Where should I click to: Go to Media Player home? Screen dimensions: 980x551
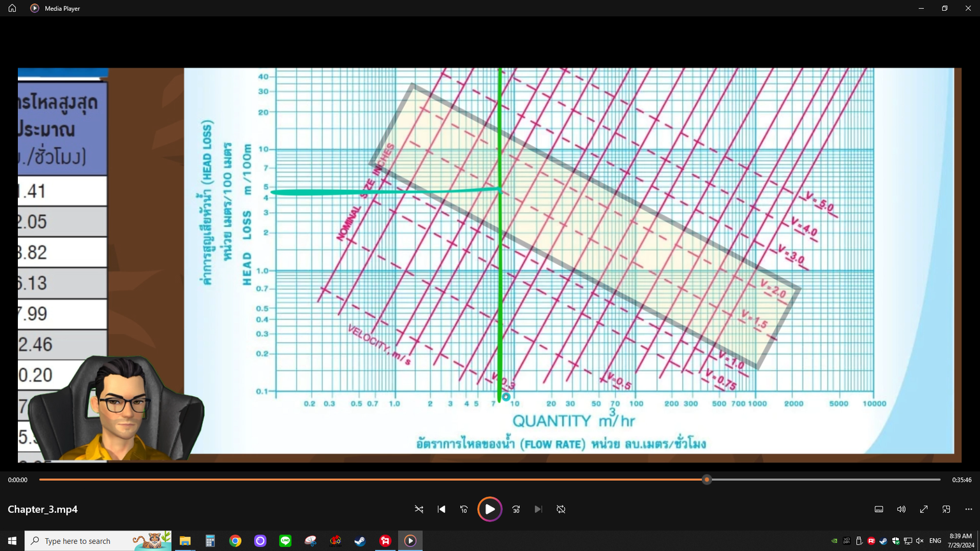click(x=12, y=8)
